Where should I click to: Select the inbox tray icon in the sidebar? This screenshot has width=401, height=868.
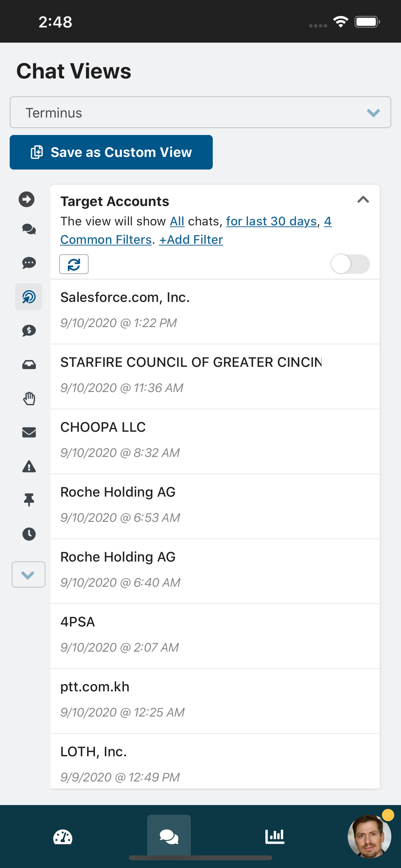[x=29, y=365]
